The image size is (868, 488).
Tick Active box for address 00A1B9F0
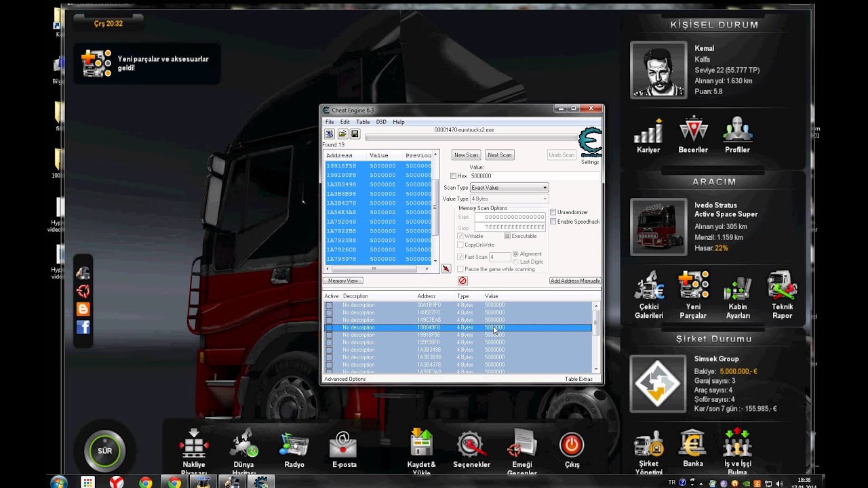(x=330, y=305)
